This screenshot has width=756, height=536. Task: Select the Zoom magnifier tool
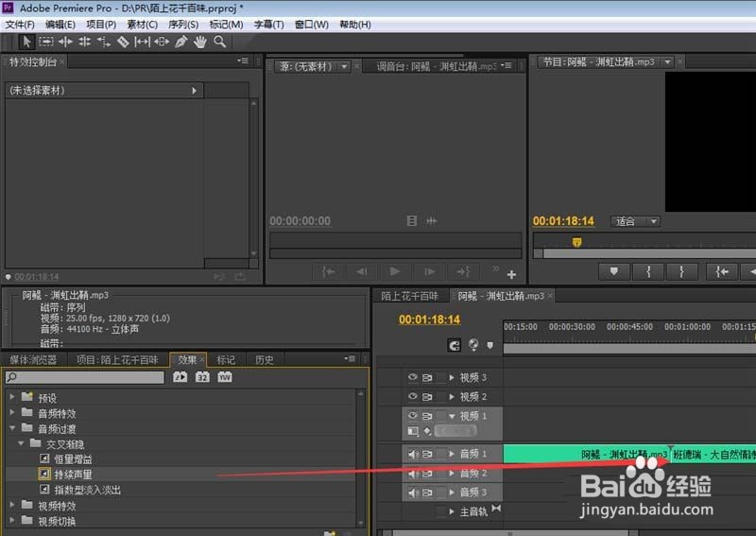click(220, 42)
